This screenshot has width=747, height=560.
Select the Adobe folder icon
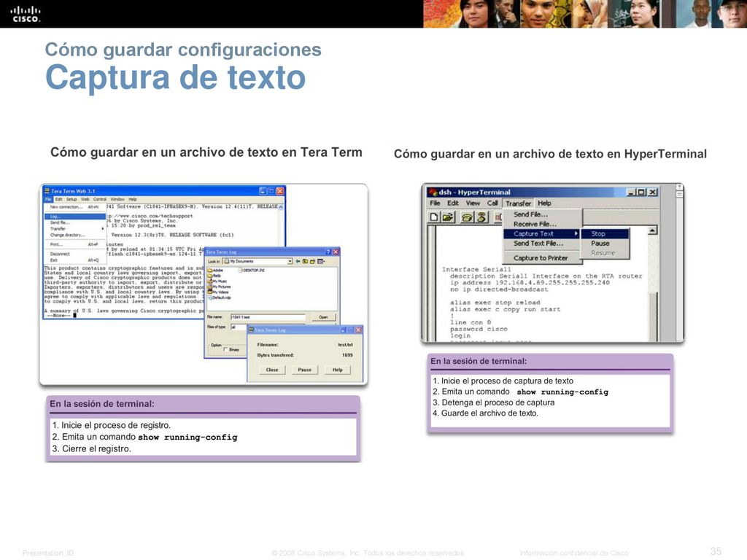210,271
